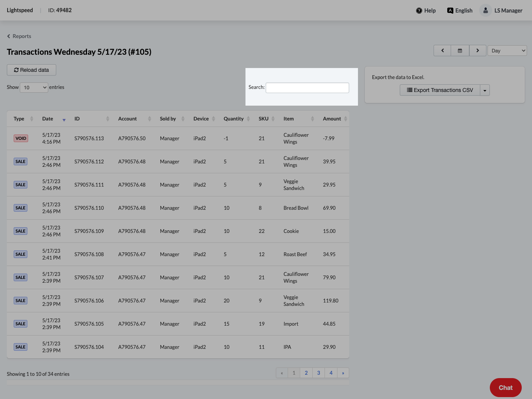Sort table by Amount column
The image size is (532, 399).
[x=334, y=119]
